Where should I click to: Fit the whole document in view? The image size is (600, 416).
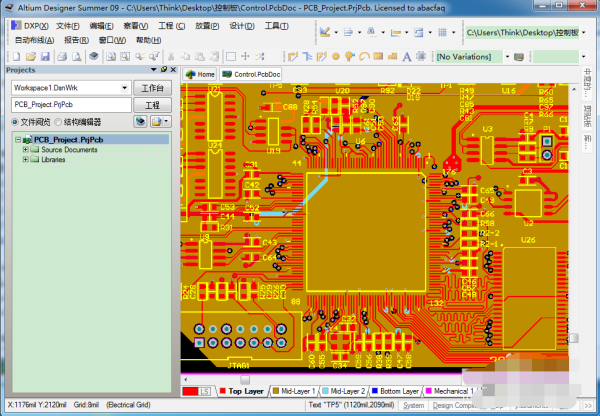(x=111, y=57)
